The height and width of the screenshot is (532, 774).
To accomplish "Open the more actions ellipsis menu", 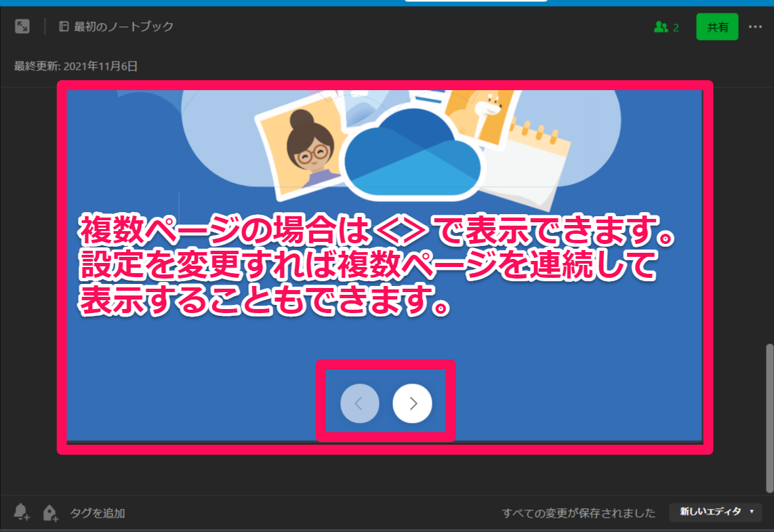I will pyautogui.click(x=755, y=26).
